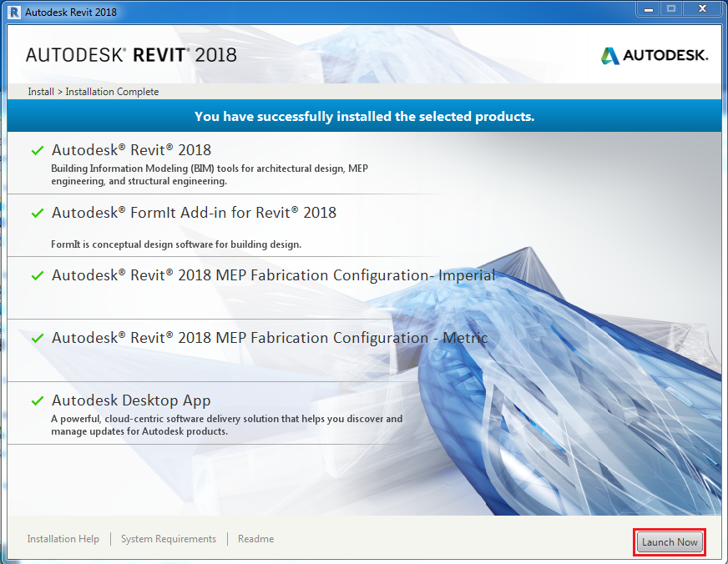Screen dimensions: 728x564
Task: Click the Autodesk logo in the header
Action: click(x=654, y=55)
